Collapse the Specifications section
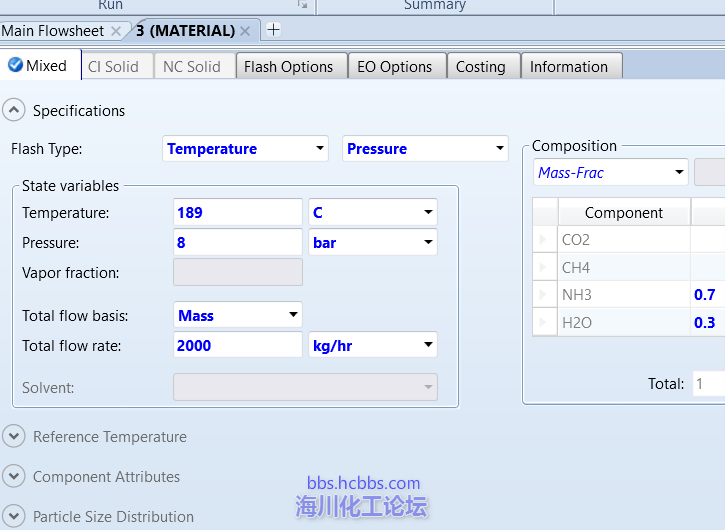Image resolution: width=725 pixels, height=530 pixels. click(x=15, y=110)
